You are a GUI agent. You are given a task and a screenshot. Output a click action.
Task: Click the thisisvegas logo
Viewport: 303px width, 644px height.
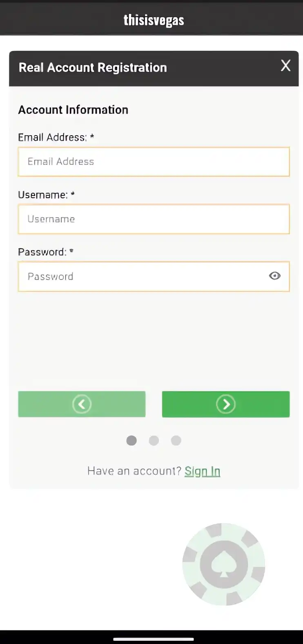click(x=154, y=20)
